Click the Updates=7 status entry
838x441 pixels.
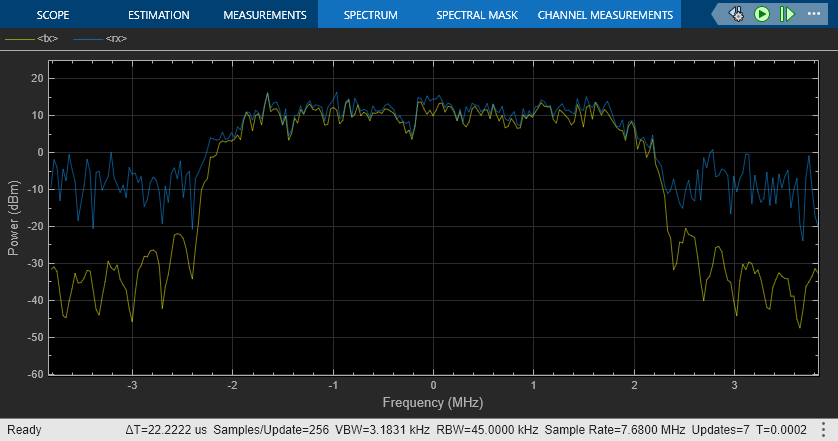pyautogui.click(x=720, y=430)
